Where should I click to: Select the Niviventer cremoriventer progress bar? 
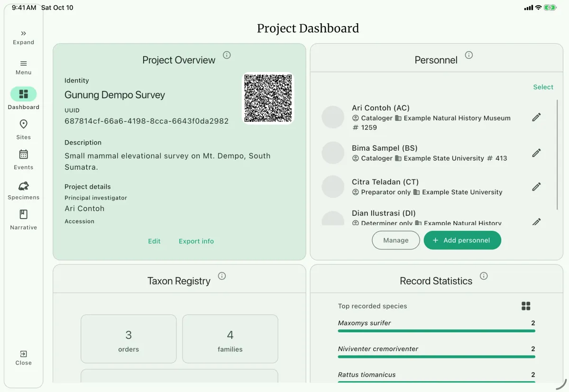click(x=437, y=356)
